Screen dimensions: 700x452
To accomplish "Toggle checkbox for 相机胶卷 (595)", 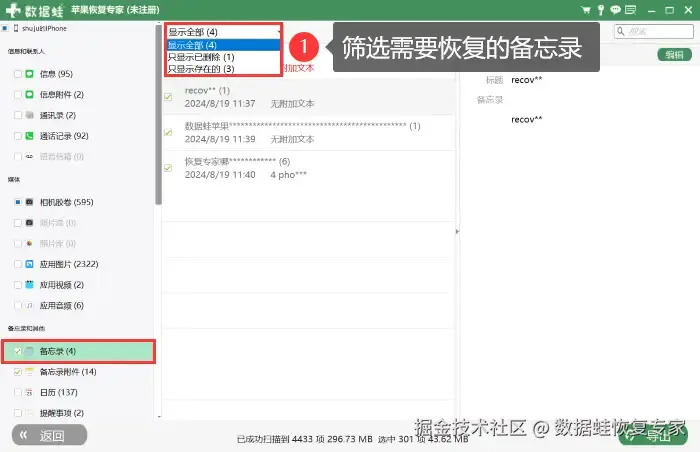I will (18, 202).
